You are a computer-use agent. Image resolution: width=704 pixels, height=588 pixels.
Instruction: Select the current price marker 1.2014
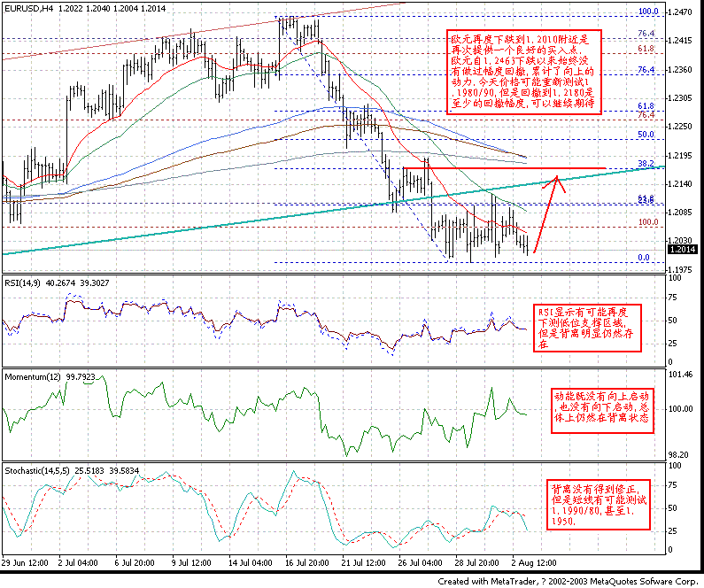tap(683, 249)
